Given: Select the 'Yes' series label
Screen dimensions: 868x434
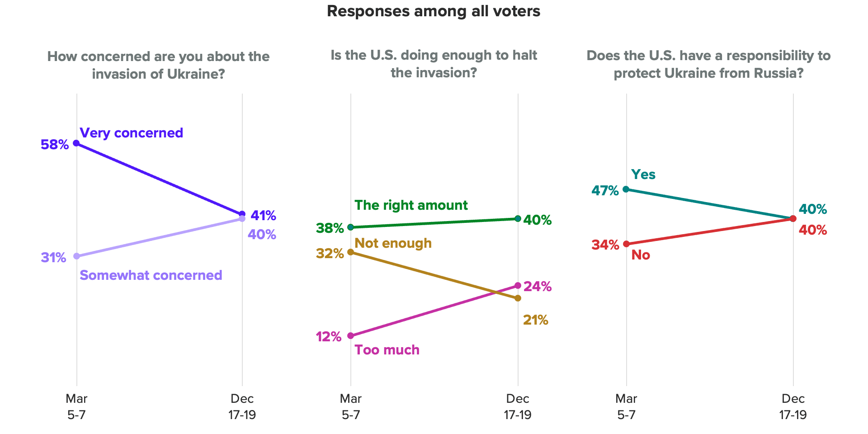Looking at the screenshot, I should [643, 175].
